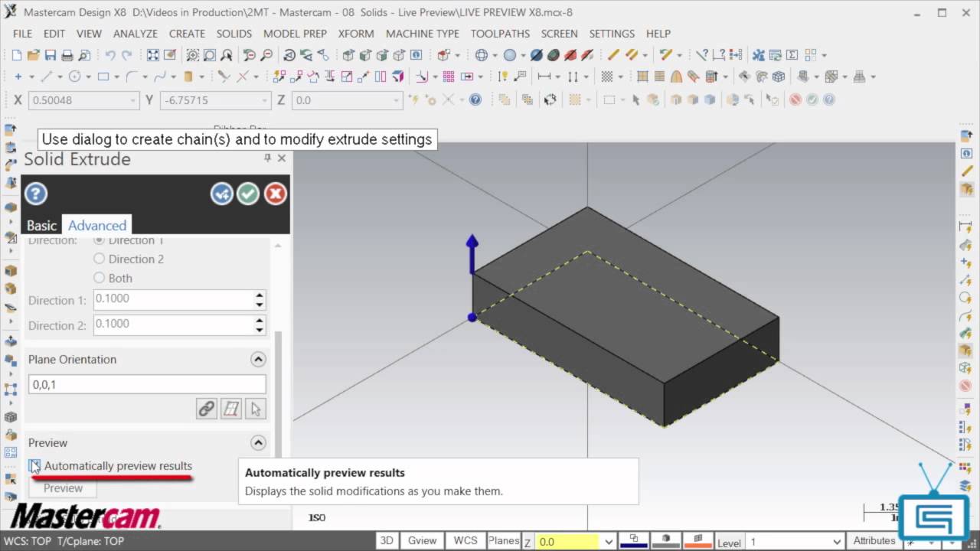
Task: Click the gray solid color swatch
Action: tap(665, 541)
